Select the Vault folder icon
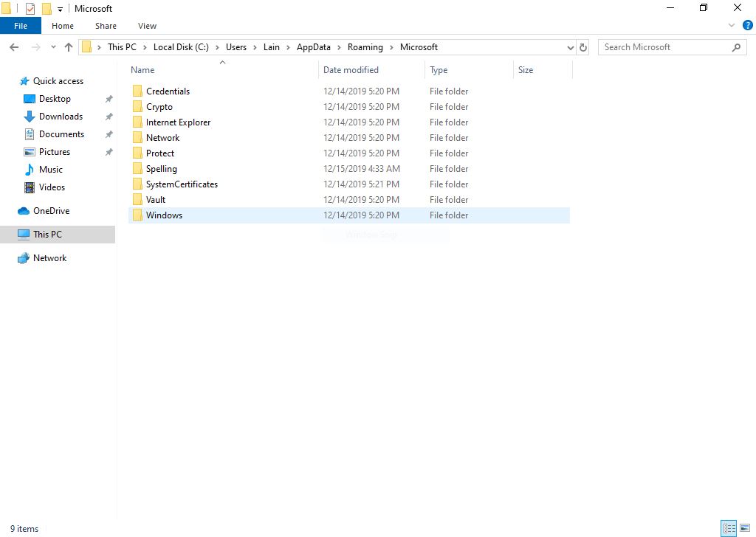The height and width of the screenshot is (537, 756). pyautogui.click(x=137, y=199)
